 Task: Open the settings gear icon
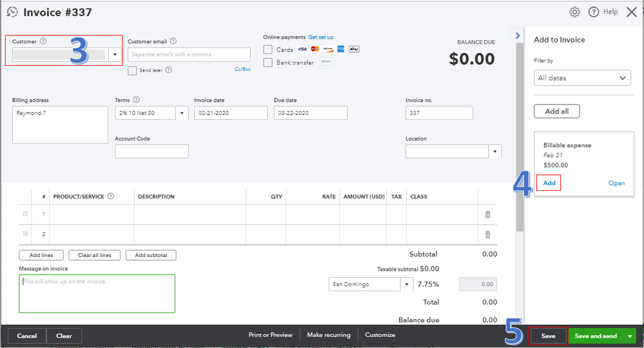point(574,12)
